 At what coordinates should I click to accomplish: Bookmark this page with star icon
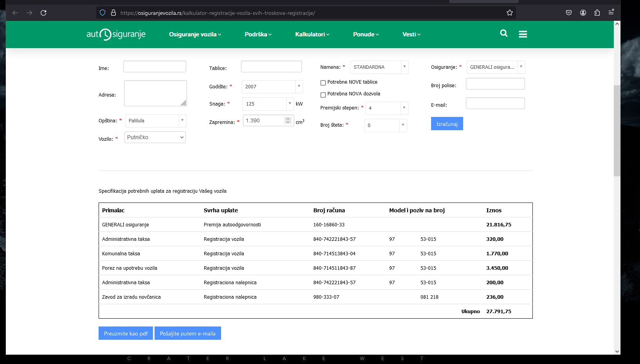[x=510, y=13]
